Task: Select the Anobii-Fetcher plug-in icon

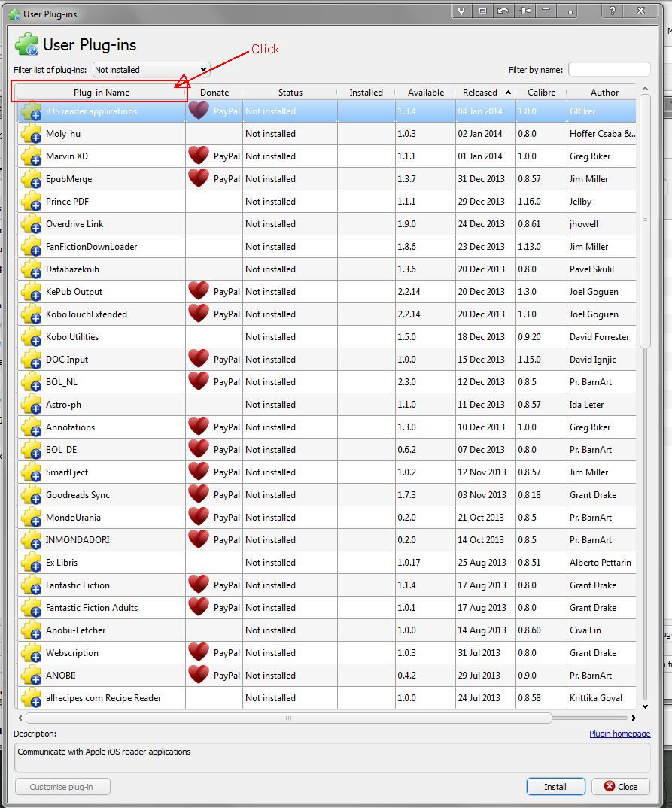Action: point(32,630)
